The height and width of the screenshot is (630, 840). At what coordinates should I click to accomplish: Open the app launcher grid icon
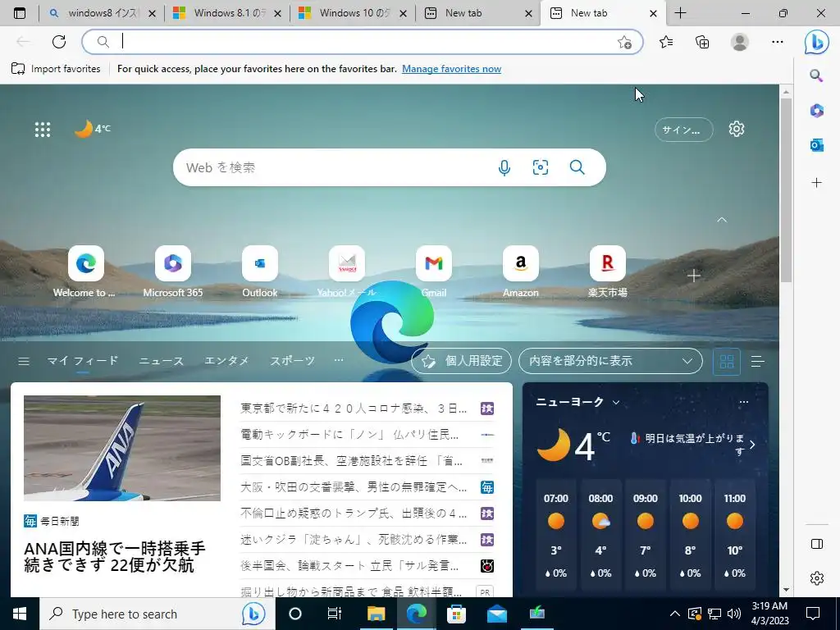click(43, 129)
